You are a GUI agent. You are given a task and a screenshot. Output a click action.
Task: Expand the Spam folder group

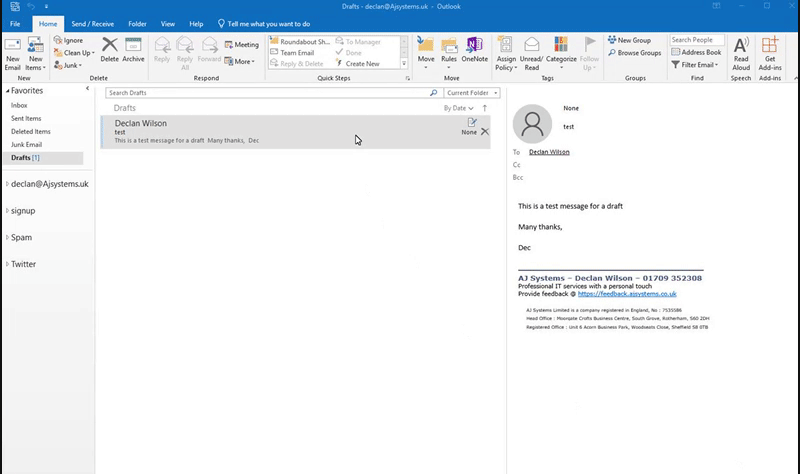(7, 237)
